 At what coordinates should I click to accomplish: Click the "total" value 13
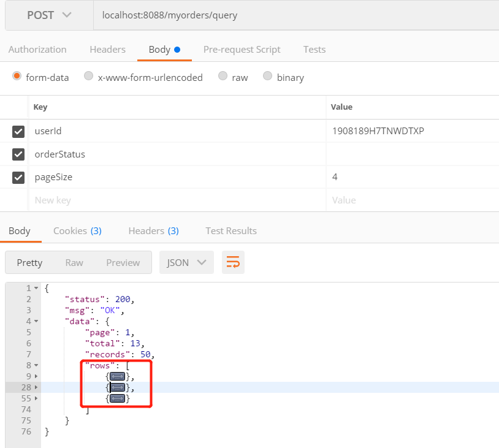pos(135,344)
